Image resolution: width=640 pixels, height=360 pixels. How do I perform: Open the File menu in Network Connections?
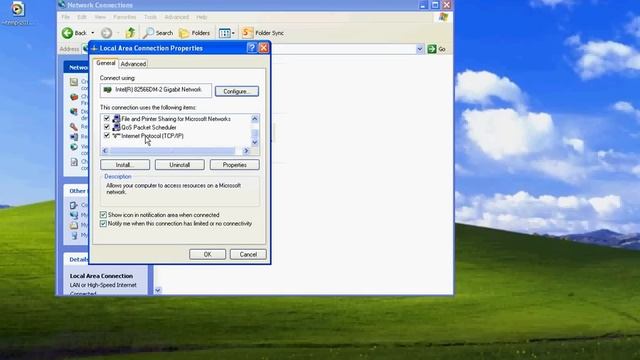tap(65, 17)
